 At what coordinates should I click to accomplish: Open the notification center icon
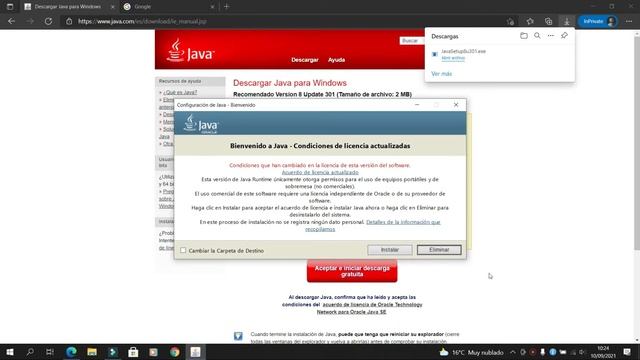[627, 352]
